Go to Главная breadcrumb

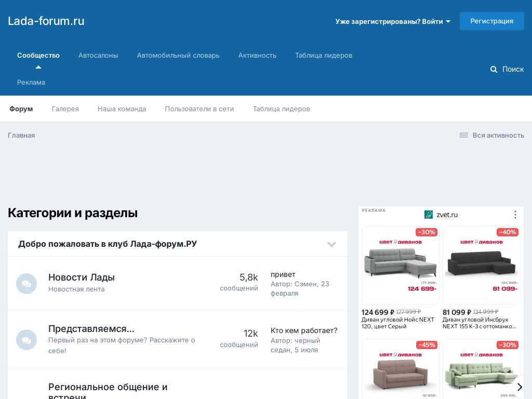pos(21,135)
